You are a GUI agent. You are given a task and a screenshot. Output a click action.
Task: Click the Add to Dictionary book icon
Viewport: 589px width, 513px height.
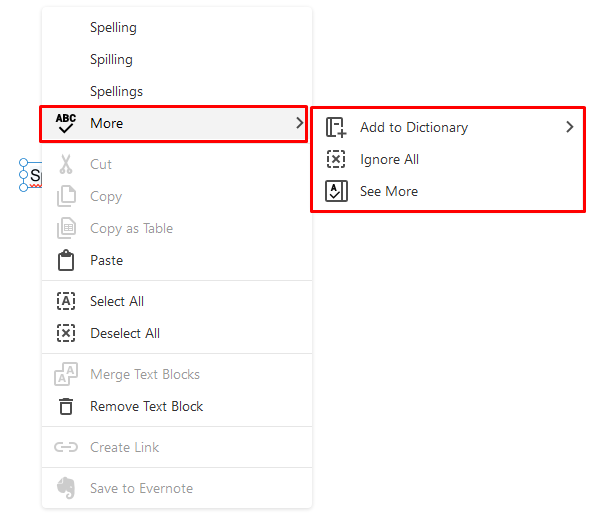coord(336,127)
